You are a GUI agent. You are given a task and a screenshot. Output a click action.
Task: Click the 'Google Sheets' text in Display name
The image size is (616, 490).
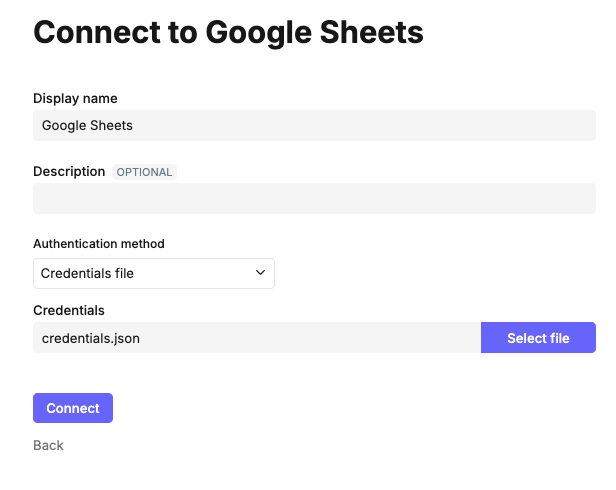[x=87, y=126]
